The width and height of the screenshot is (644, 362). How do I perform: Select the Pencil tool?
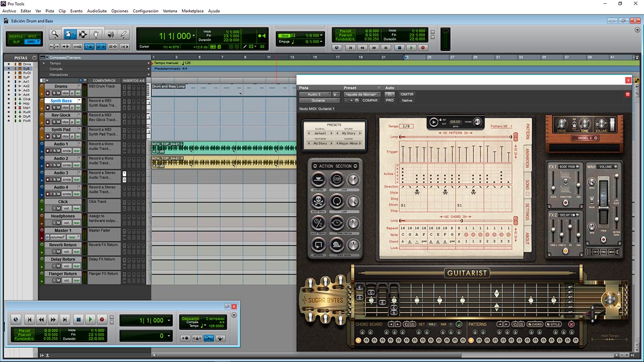pyautogui.click(x=124, y=34)
